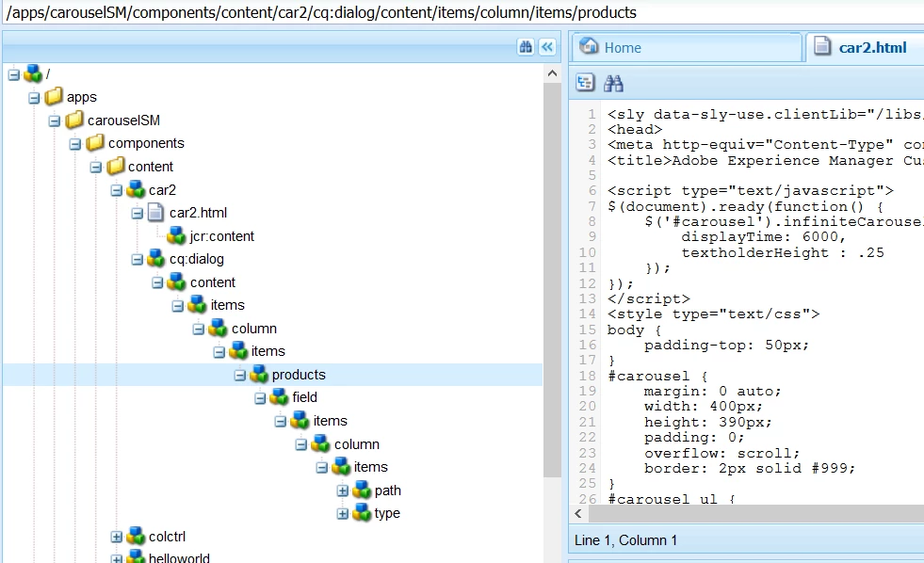Select the type tree item
This screenshot has height=563, width=924.
pos(387,513)
